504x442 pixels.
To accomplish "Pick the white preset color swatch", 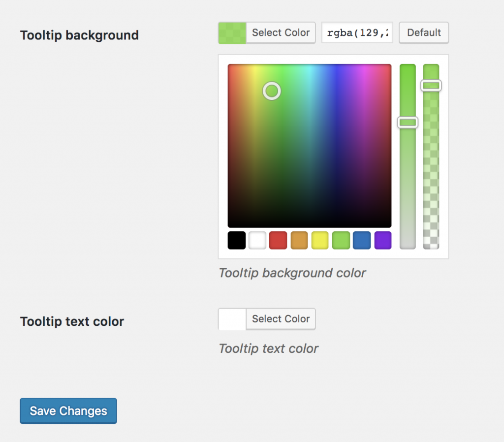I will point(257,240).
